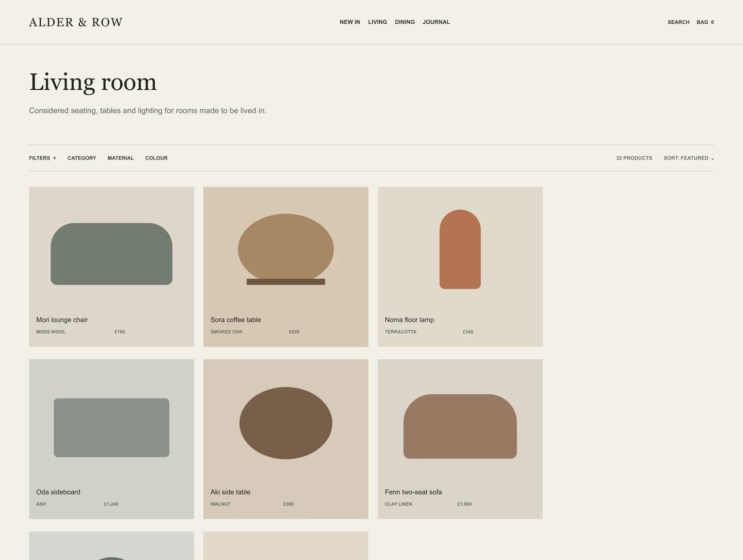743x560 pixels.
Task: Click the £1,240 price
Action: [111, 504]
